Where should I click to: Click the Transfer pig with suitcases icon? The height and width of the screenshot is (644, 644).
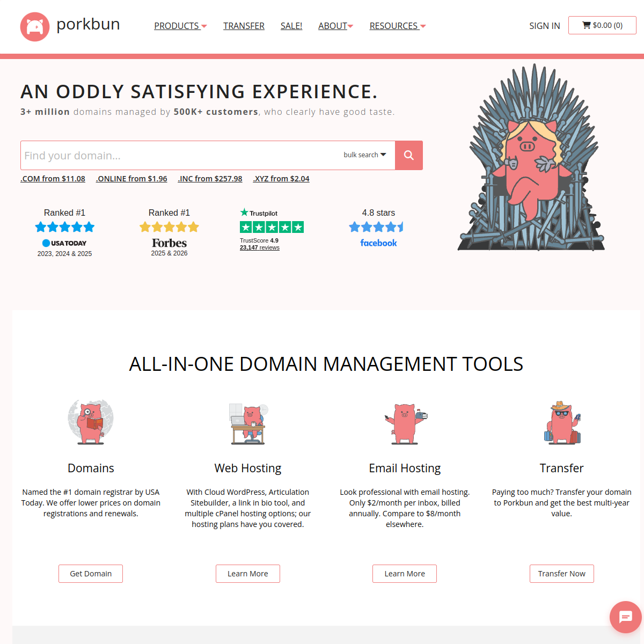(562, 422)
